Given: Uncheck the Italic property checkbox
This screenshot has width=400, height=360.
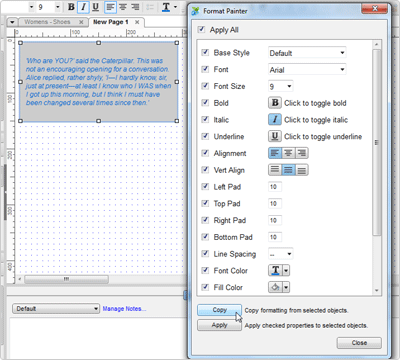Looking at the screenshot, I should coord(205,119).
